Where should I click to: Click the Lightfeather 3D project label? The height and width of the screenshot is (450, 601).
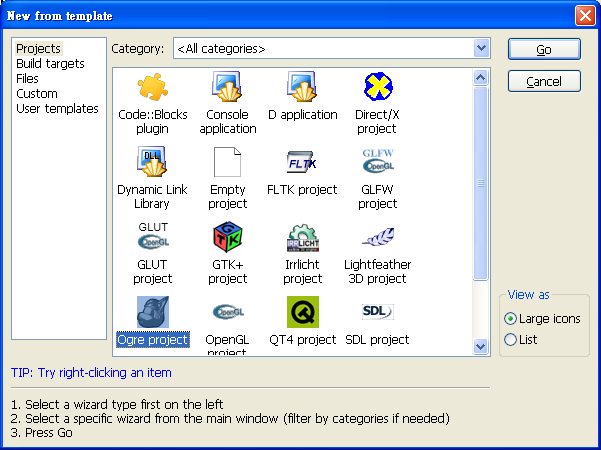click(378, 271)
